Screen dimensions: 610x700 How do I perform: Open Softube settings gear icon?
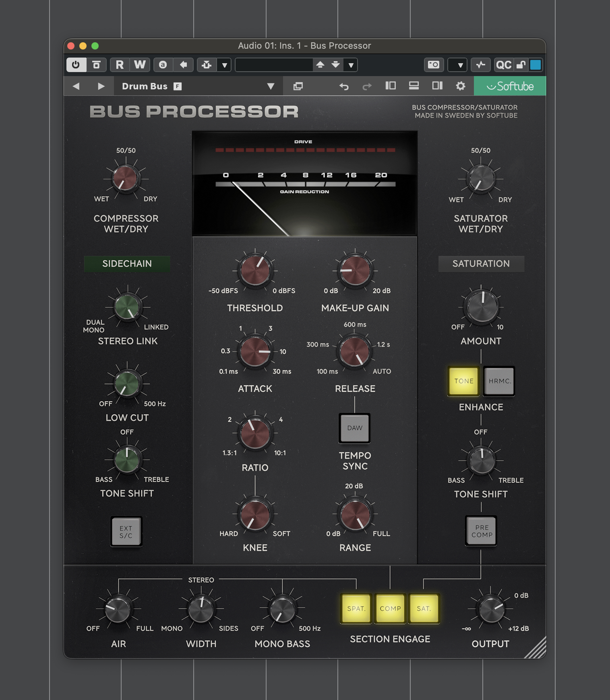click(x=461, y=86)
